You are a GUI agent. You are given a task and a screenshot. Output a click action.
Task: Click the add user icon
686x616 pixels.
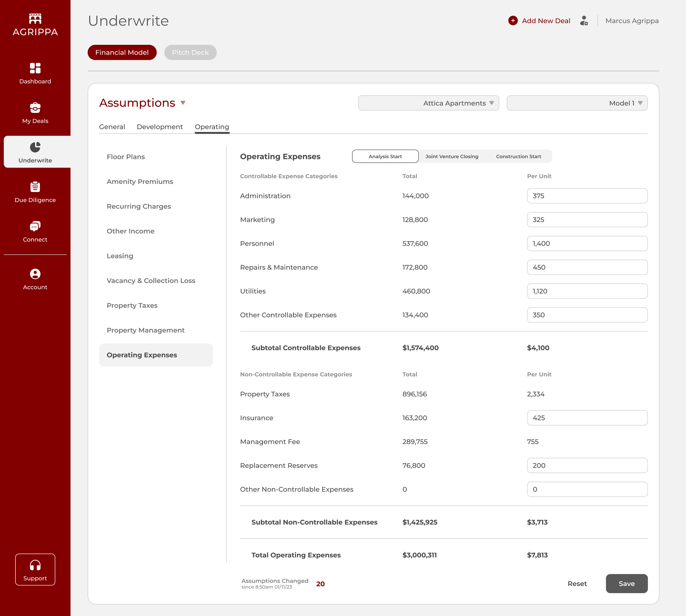(x=584, y=21)
